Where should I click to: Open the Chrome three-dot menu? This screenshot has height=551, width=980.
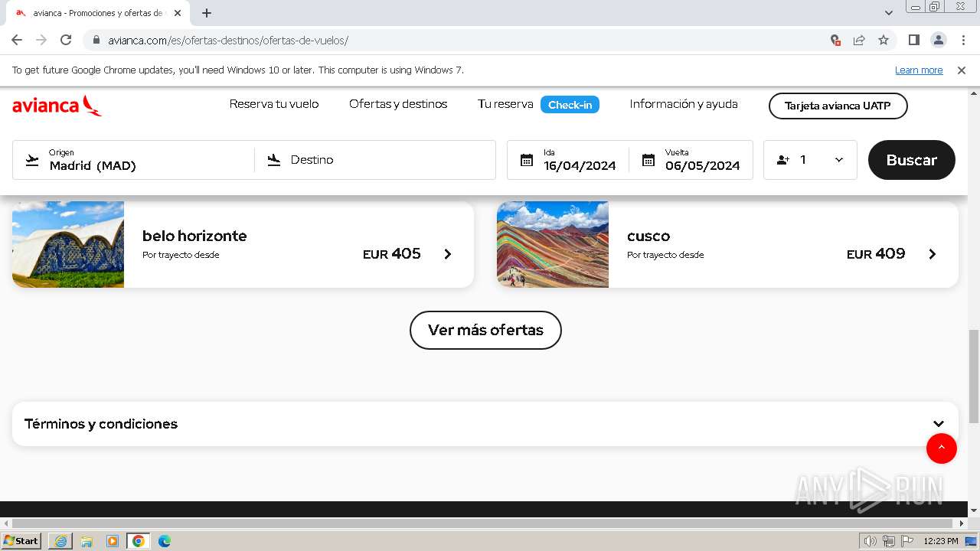pyautogui.click(x=963, y=40)
